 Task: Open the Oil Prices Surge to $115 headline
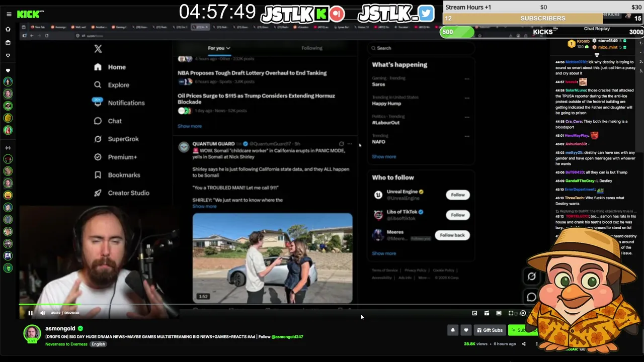(256, 99)
